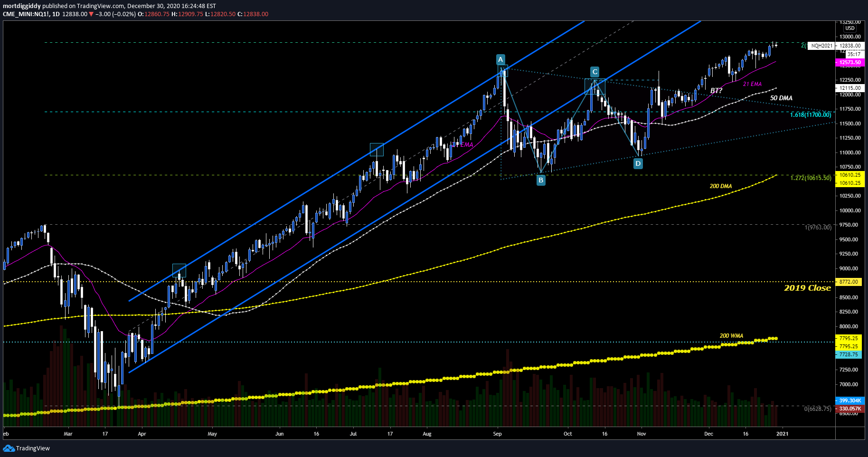
Task: Click the magenta 12573.50 price label
Action: [850, 63]
